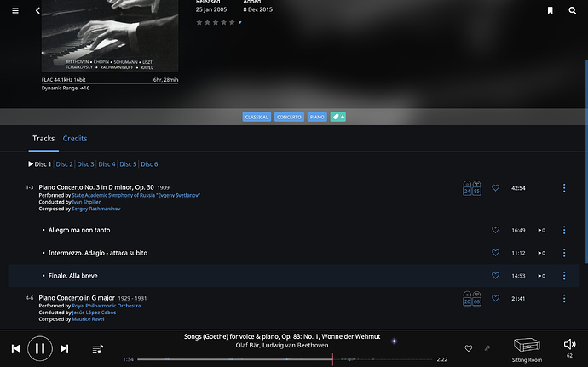This screenshot has height=367, width=588.
Task: Open the play queue
Action: (x=98, y=348)
